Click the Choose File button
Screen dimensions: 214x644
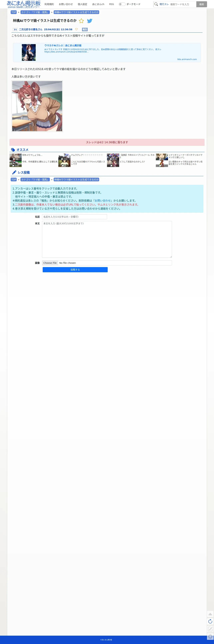coord(50,263)
